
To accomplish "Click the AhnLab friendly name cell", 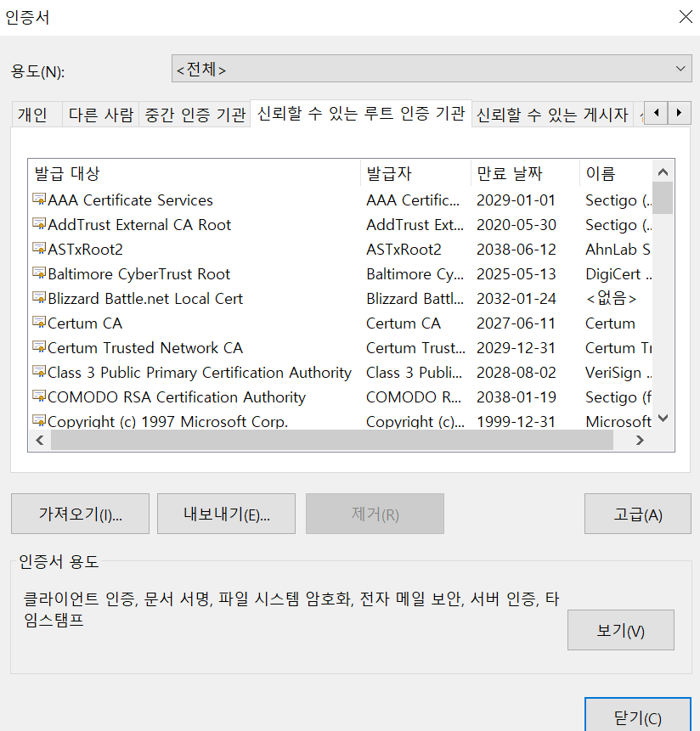I will pos(618,250).
